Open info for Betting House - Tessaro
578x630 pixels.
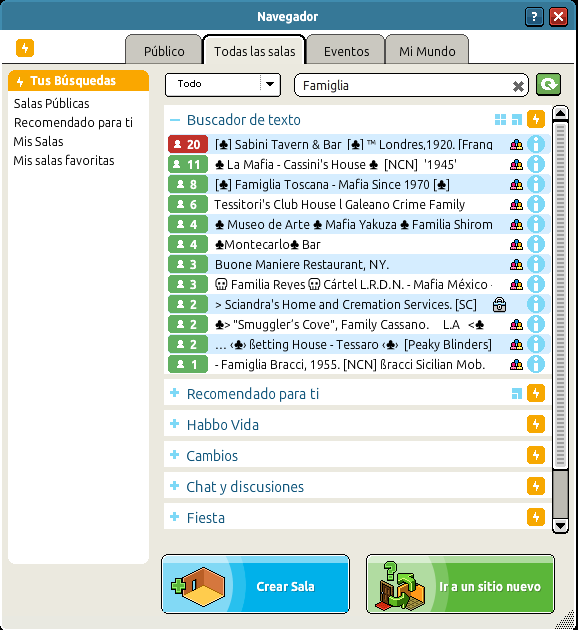pyautogui.click(x=536, y=344)
